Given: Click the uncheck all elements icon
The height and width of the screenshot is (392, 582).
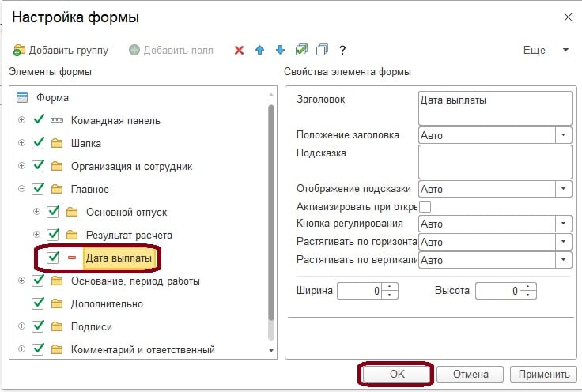Looking at the screenshot, I should pyautogui.click(x=322, y=50).
